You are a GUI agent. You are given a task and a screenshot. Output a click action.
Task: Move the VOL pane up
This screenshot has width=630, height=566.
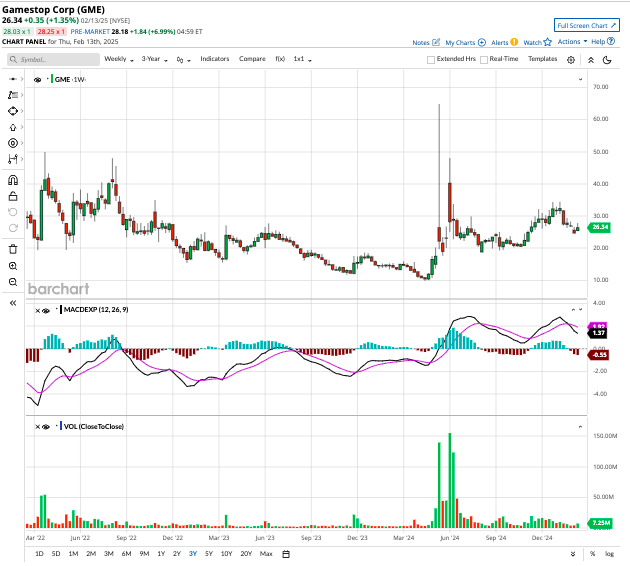(580, 427)
